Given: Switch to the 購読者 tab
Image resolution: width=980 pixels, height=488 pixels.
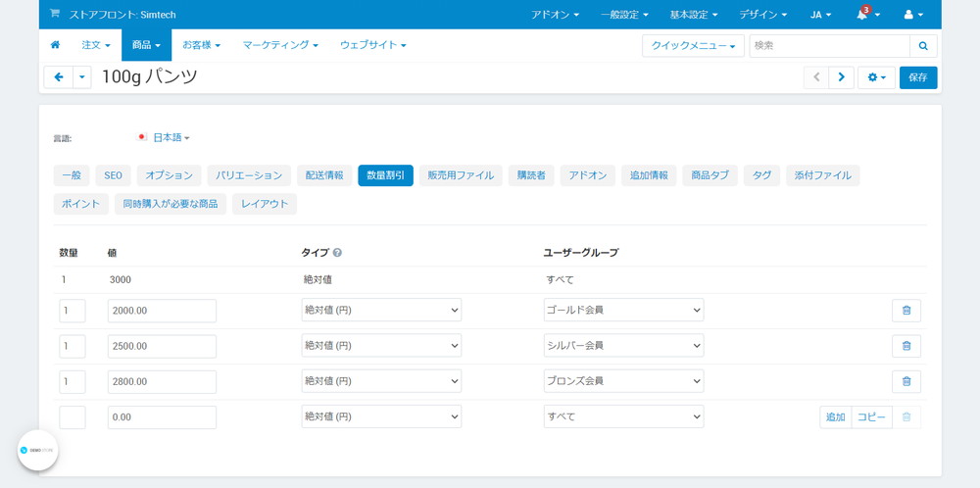Looking at the screenshot, I should point(531,175).
